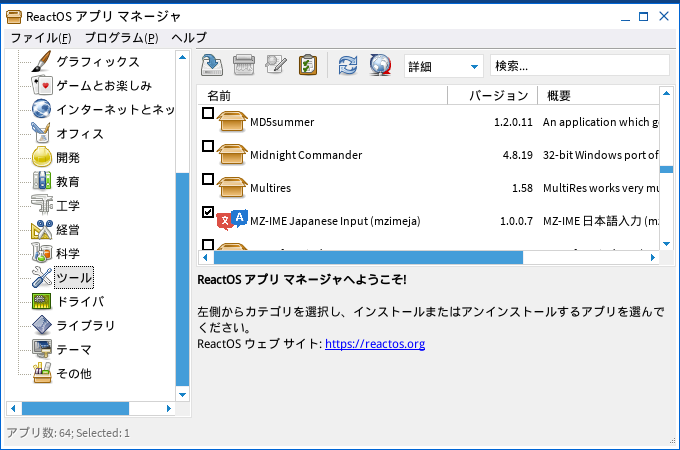Uncheck the MZ-IME Japanese Input checkbox

(208, 212)
